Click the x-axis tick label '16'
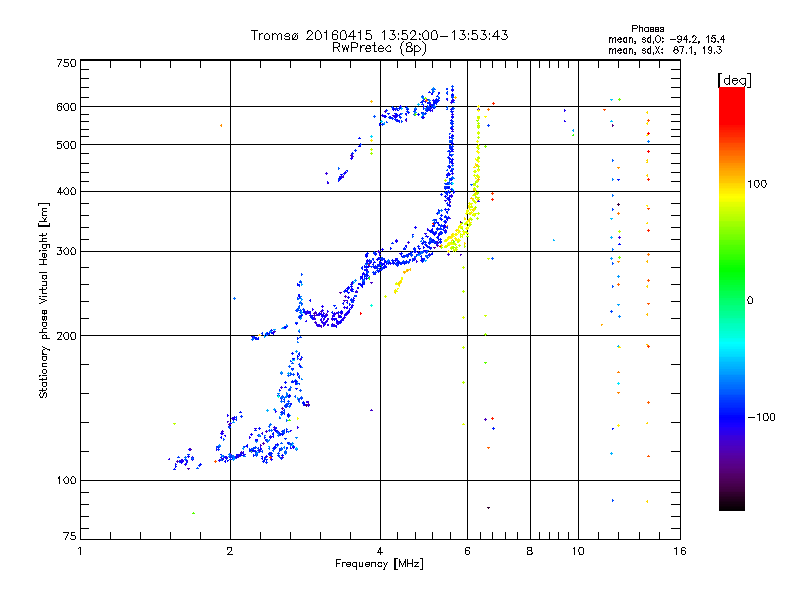This screenshot has width=800, height=600. coord(680,551)
